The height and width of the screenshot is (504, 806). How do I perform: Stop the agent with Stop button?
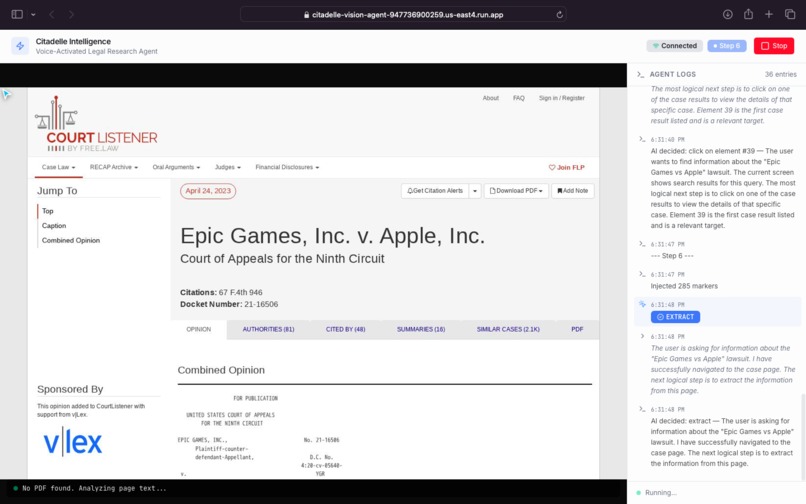coord(774,46)
